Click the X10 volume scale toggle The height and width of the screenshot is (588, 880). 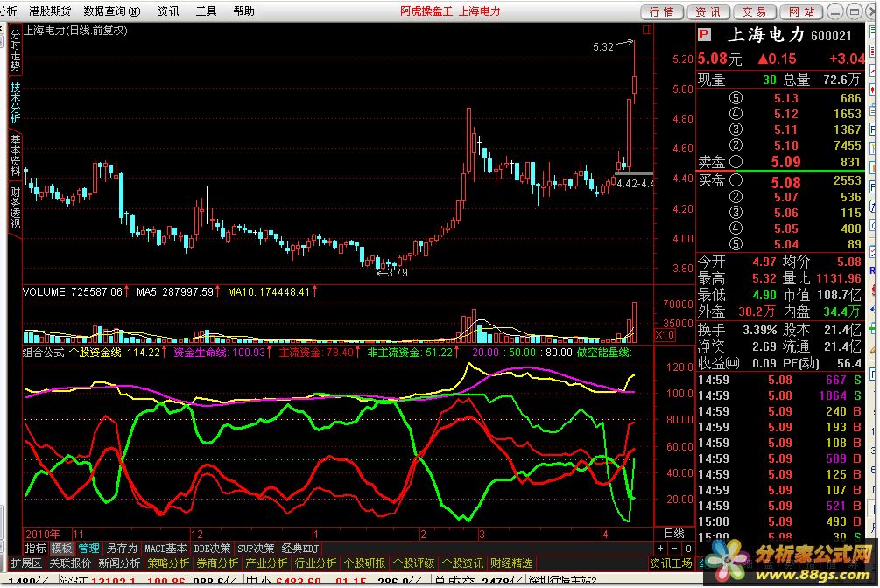(x=665, y=335)
